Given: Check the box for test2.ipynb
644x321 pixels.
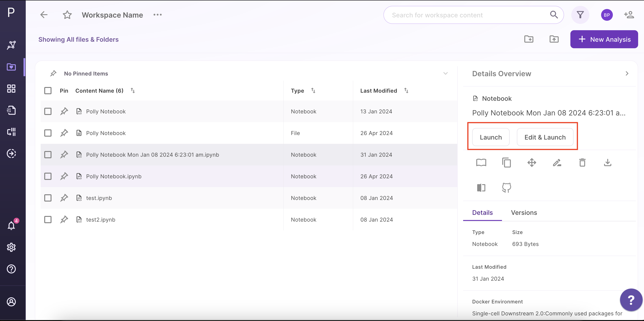Looking at the screenshot, I should click(48, 220).
